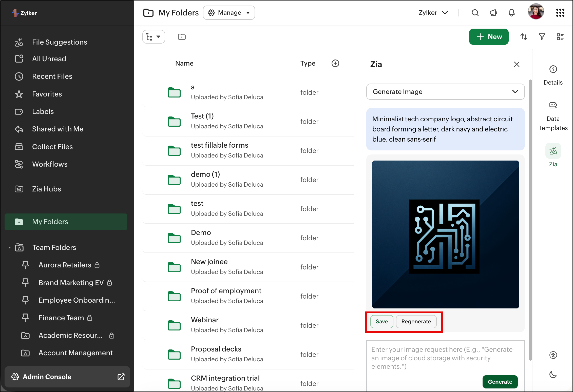The image size is (573, 392).
Task: Go to Recent Files
Action: pos(52,76)
